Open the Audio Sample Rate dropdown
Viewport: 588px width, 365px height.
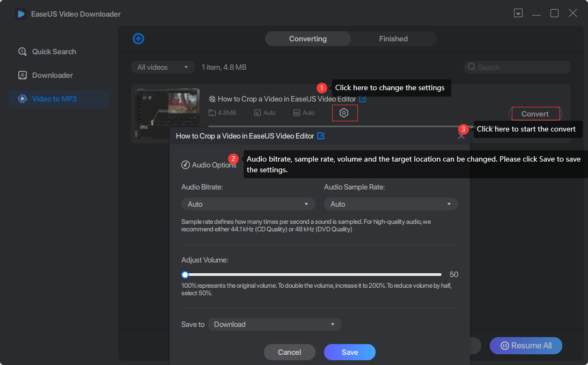click(391, 204)
